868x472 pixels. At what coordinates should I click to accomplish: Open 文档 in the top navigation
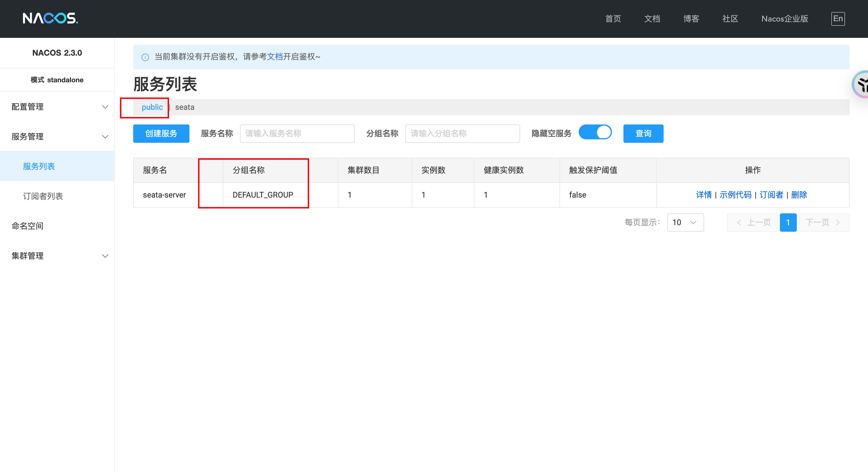[x=652, y=19]
